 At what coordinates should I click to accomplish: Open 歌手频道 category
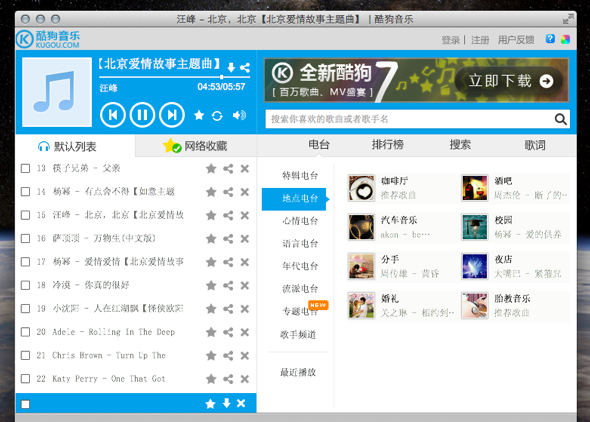coord(298,334)
